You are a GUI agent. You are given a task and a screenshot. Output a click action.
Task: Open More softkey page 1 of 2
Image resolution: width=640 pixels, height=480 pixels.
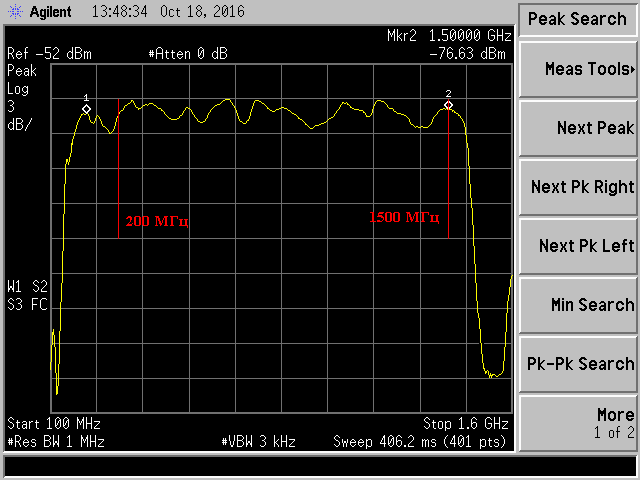click(577, 422)
